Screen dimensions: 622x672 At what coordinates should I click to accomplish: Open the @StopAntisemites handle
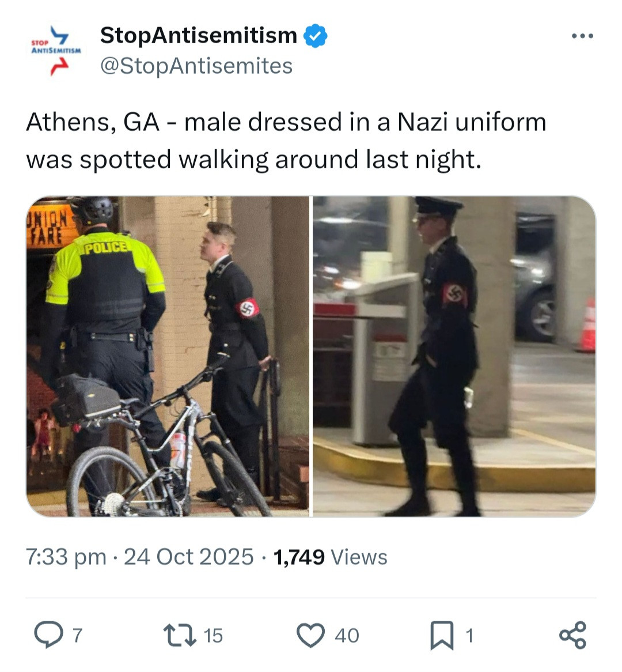coord(196,66)
